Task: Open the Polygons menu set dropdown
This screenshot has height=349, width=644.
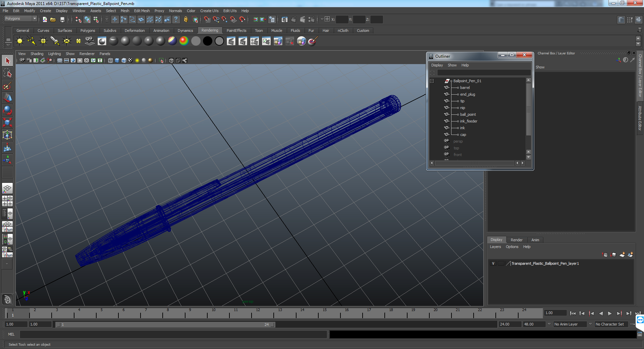Action: [x=20, y=19]
